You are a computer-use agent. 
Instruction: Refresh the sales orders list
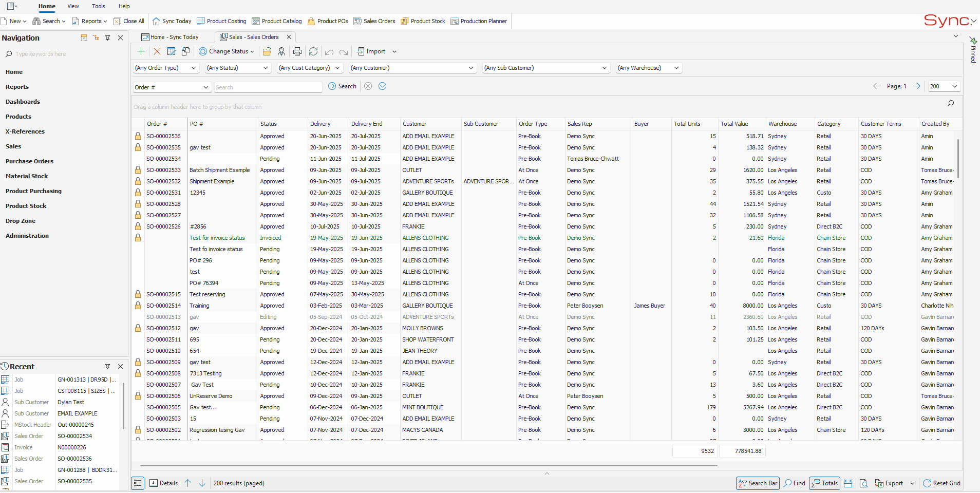coord(313,51)
